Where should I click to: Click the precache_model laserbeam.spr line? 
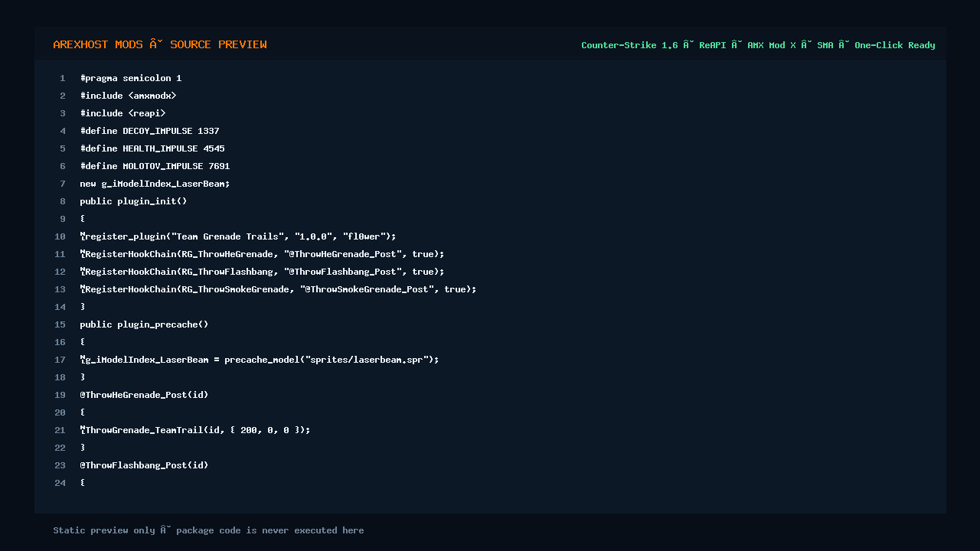pos(260,360)
